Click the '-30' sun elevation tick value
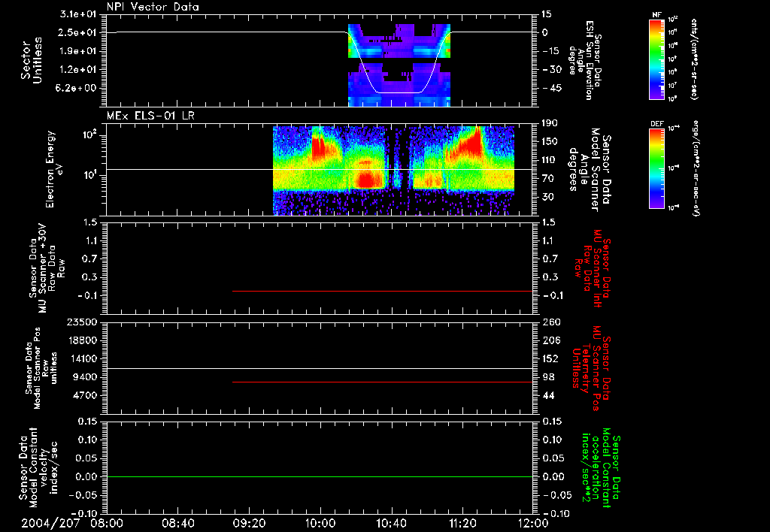This screenshot has height=532, width=770. (x=553, y=70)
